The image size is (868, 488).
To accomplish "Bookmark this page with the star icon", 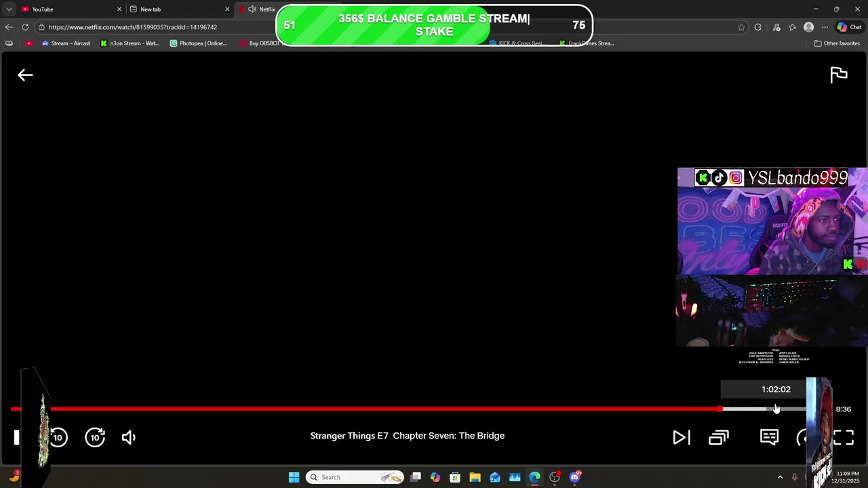I will (741, 27).
